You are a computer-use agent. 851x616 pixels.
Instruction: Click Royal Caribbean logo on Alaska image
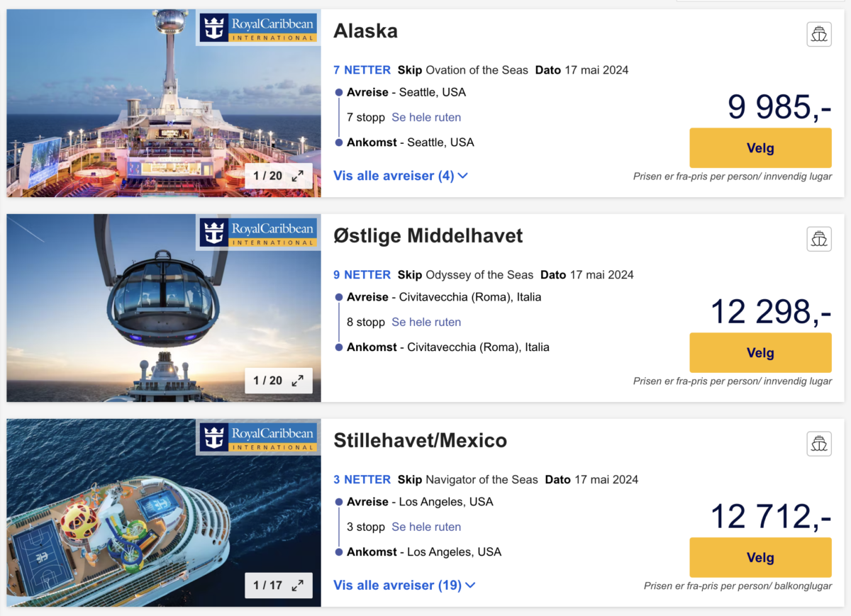pyautogui.click(x=257, y=28)
